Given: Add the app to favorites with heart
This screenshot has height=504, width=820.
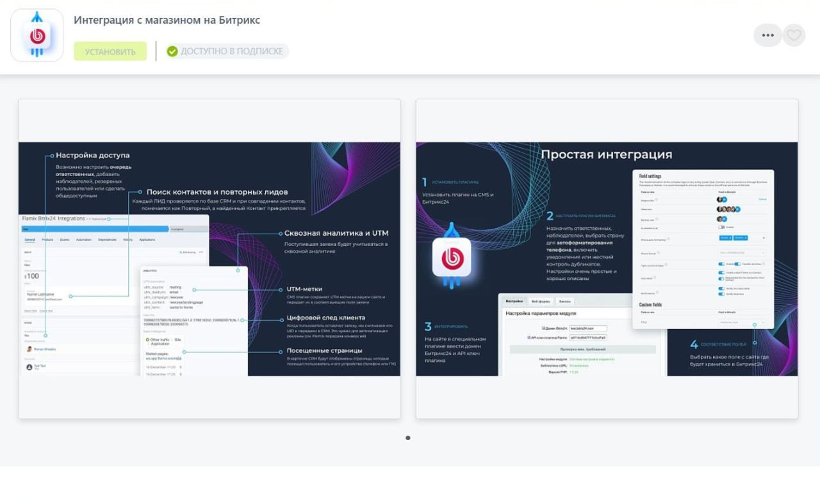Looking at the screenshot, I should 794,35.
